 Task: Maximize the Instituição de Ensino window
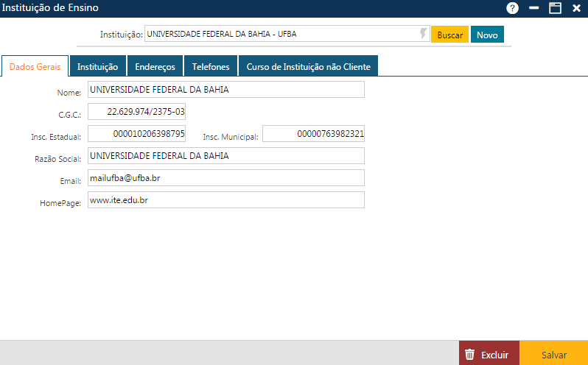tap(556, 8)
